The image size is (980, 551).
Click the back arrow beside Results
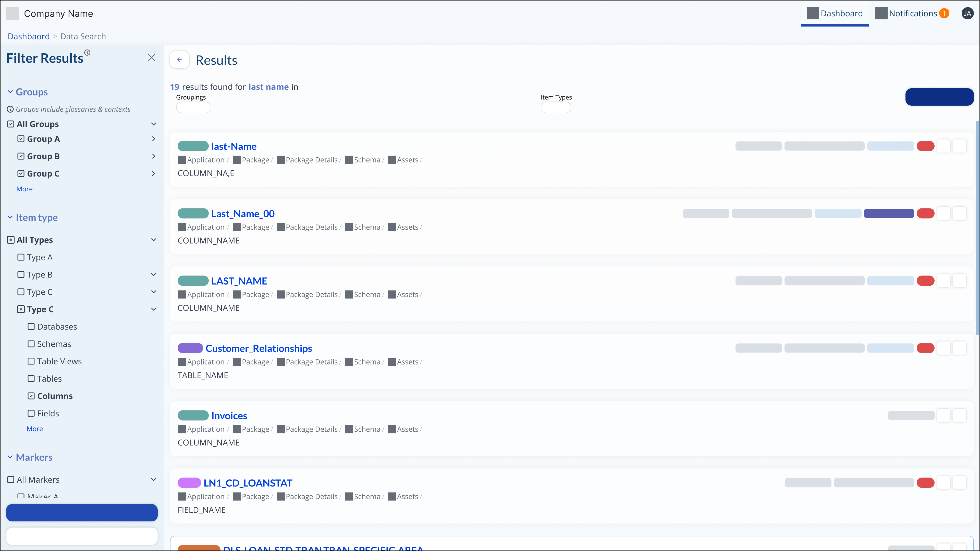click(180, 60)
